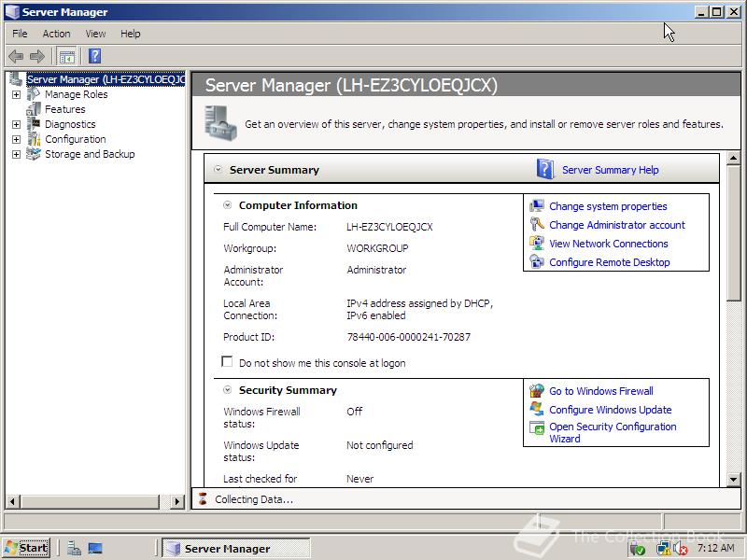This screenshot has width=747, height=560.
Task: Click the muted volume tray icon
Action: [681, 549]
